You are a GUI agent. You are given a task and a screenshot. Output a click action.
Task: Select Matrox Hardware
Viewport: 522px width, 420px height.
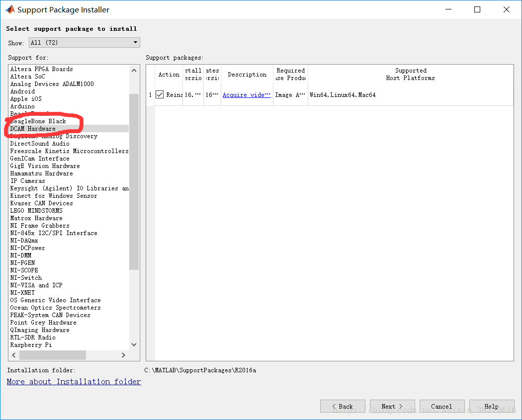[69, 218]
